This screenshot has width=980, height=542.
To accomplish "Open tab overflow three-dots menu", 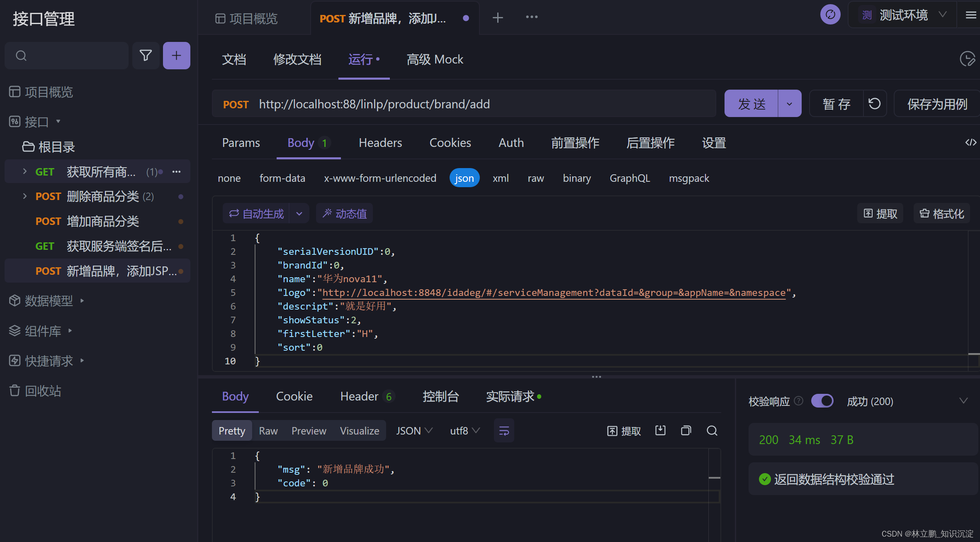I will click(532, 17).
